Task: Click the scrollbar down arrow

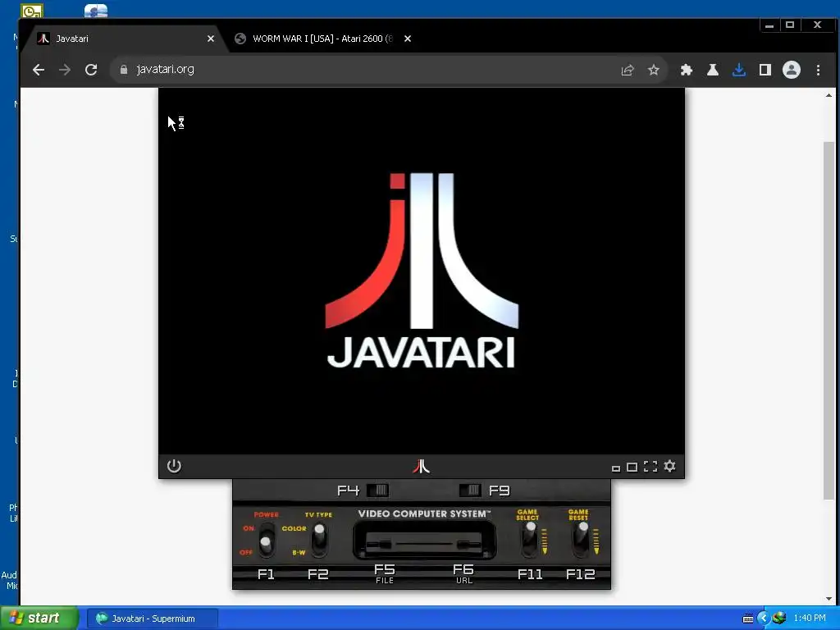Action: 829,599
